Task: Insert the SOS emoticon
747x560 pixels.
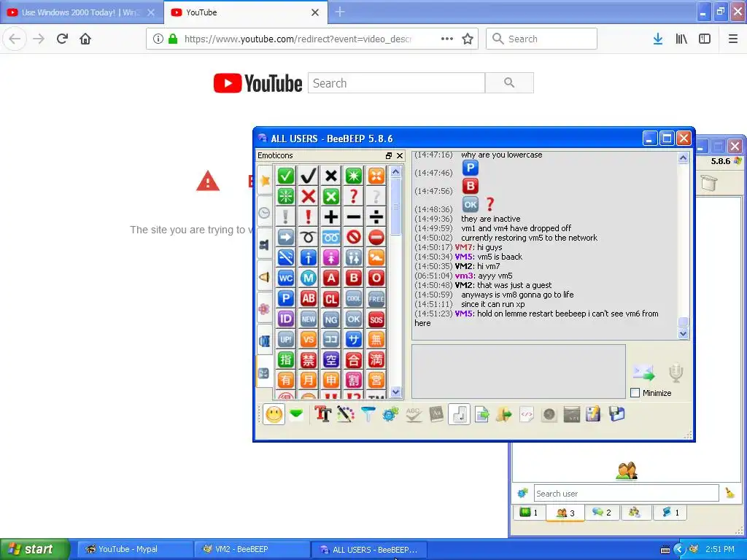Action: 376,319
